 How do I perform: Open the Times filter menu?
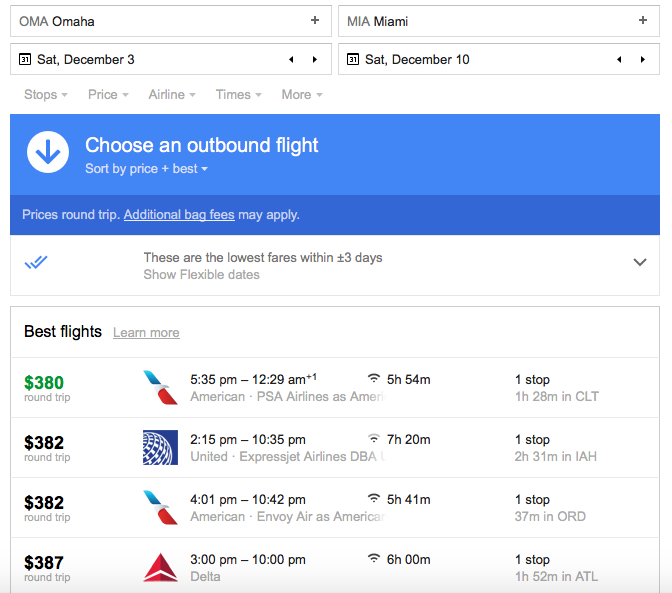pos(238,94)
